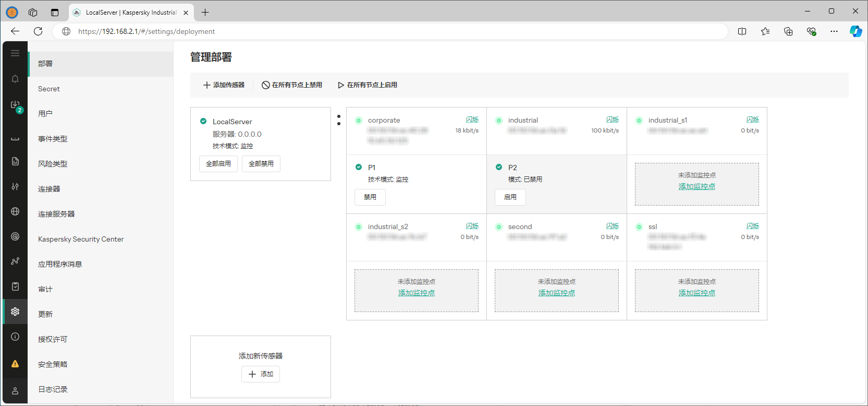The height and width of the screenshot is (406, 868).
Task: Click 添加监控点 link under industrial_s1
Action: point(696,187)
